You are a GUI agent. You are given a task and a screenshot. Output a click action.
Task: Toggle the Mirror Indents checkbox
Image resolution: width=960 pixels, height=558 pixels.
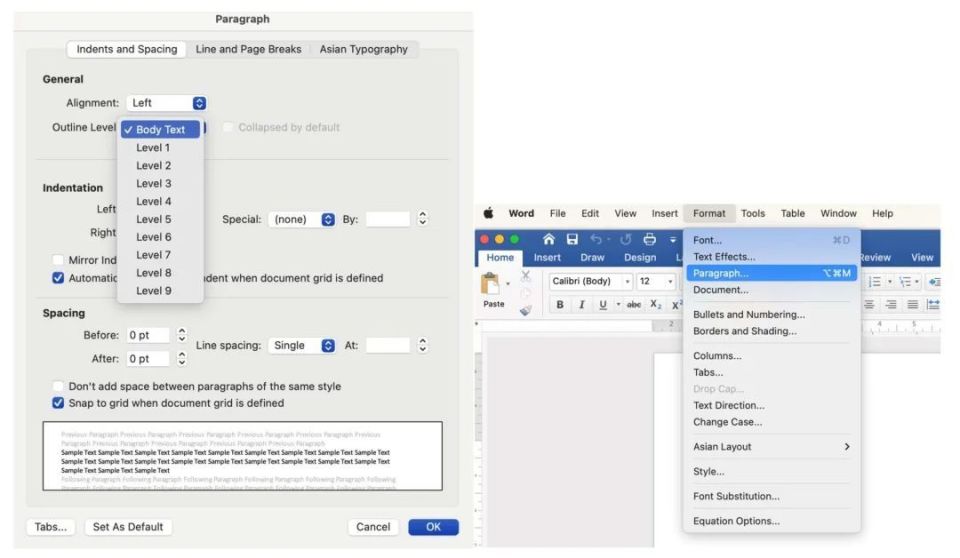58,260
